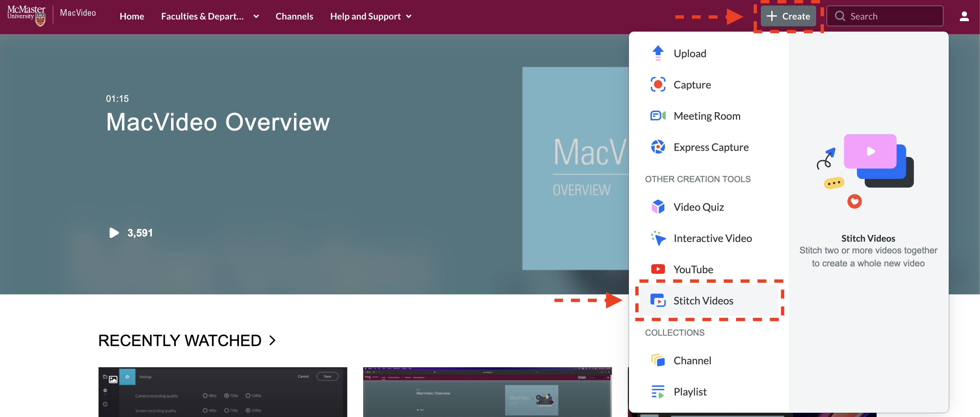
Task: Click the Upload arrow icon
Action: click(658, 53)
